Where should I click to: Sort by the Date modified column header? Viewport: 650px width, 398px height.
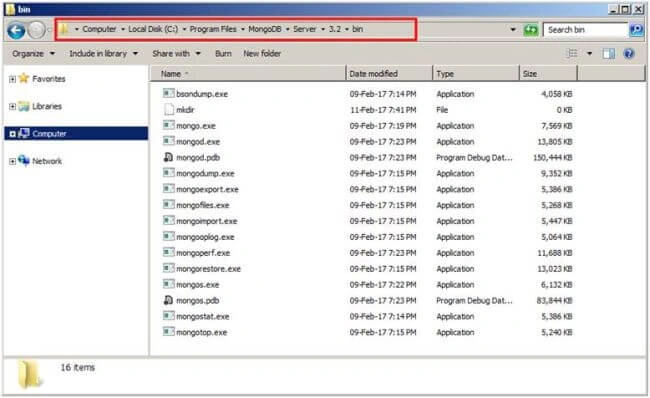[x=389, y=74]
